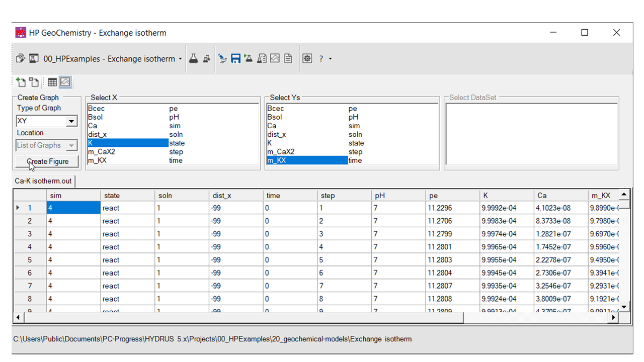Click the run flask icon with green arrow
Viewport: 644px width, 362px height.
(248, 59)
